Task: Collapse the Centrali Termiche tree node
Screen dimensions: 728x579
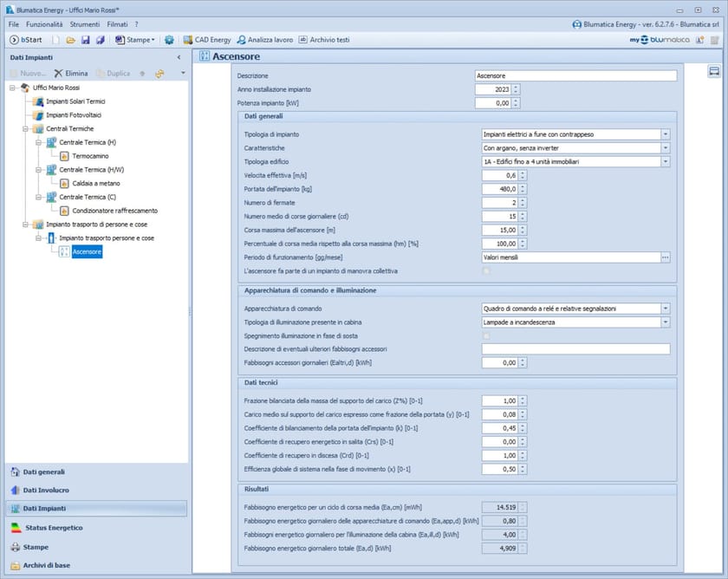Action: [x=25, y=128]
